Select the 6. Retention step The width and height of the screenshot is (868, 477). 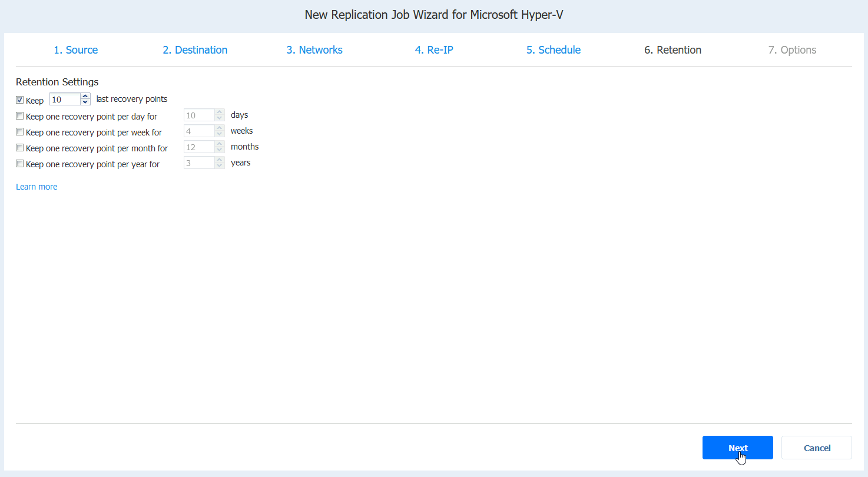tap(672, 50)
